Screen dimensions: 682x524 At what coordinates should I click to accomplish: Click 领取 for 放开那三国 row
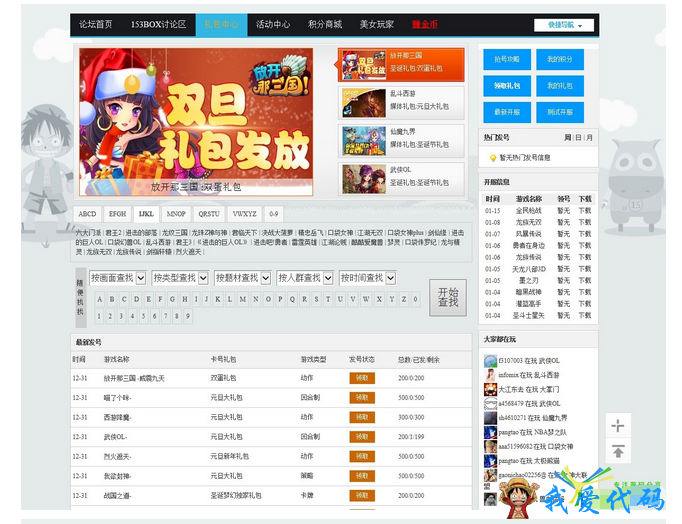(362, 378)
